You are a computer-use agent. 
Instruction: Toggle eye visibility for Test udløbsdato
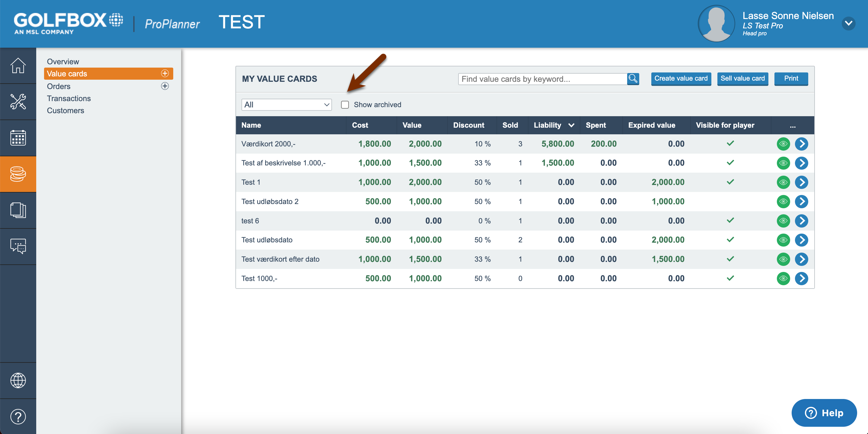pos(783,240)
